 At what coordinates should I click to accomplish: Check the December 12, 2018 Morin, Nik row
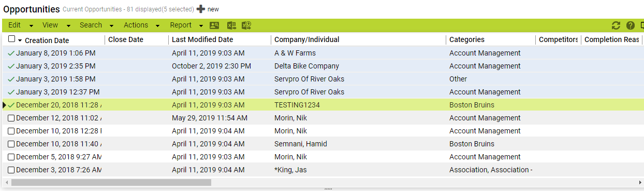point(11,118)
